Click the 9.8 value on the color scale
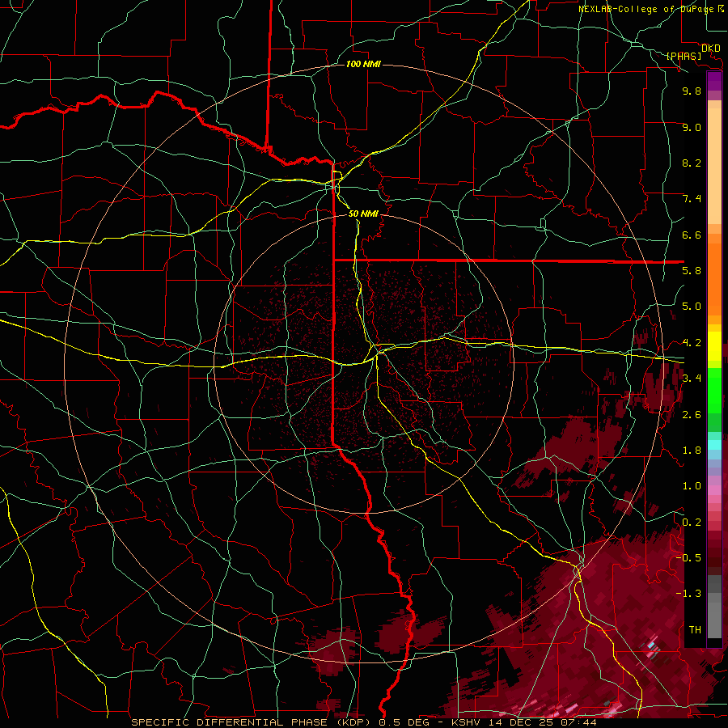Viewport: 728px width, 728px height. 692,91
